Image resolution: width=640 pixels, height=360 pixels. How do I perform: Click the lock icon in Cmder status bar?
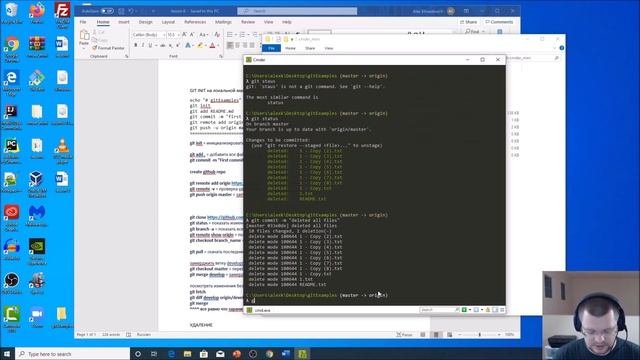click(488, 310)
